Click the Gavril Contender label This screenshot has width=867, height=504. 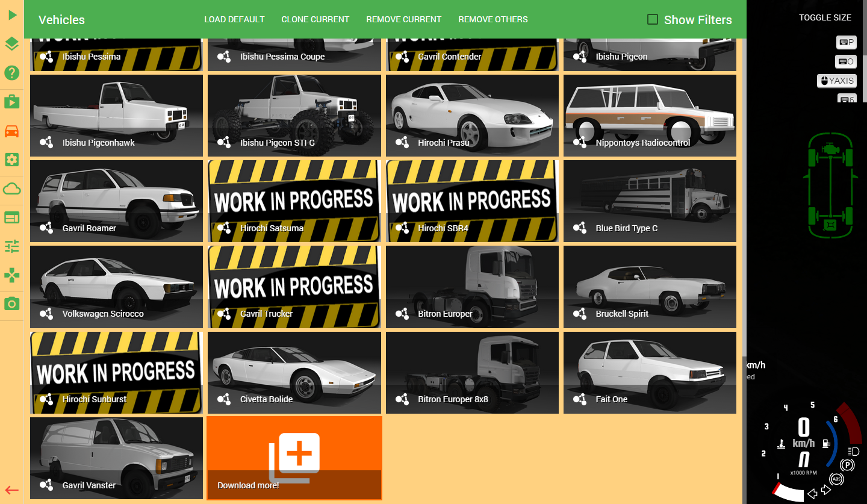[x=450, y=57]
